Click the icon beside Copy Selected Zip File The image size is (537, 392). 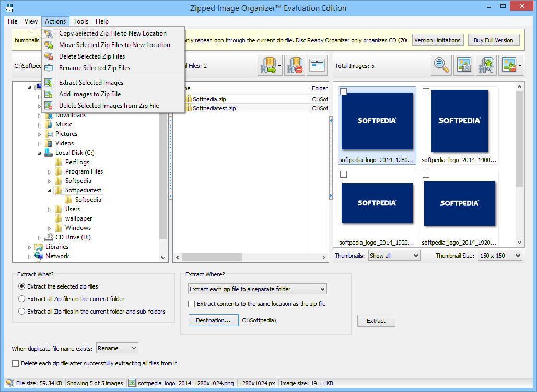[x=49, y=33]
